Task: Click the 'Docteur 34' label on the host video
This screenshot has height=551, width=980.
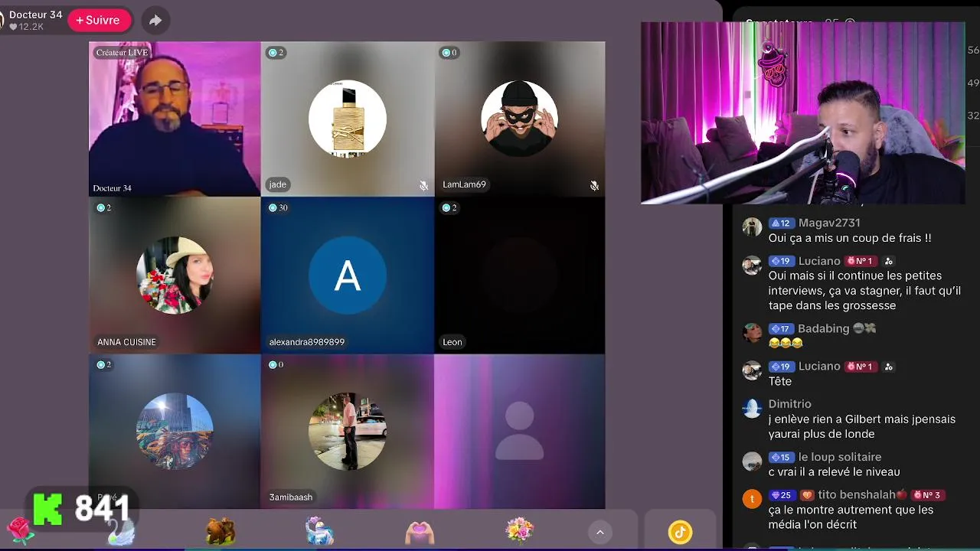Action: (x=112, y=188)
